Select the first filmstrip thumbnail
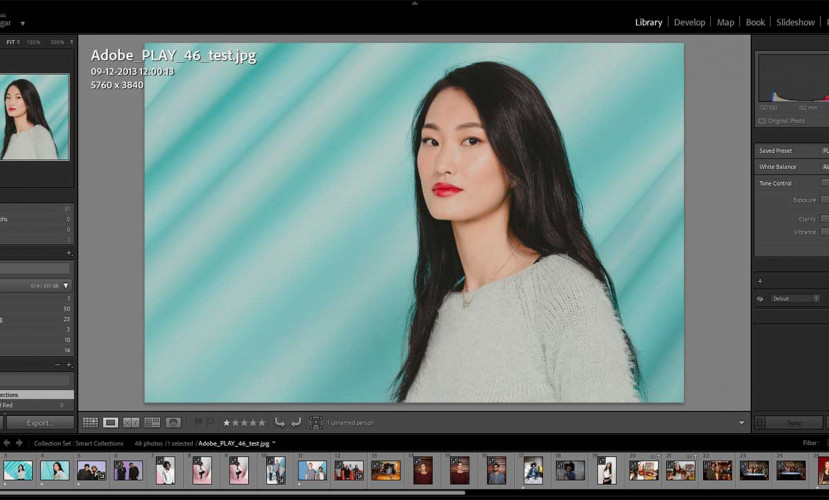 coord(17,470)
